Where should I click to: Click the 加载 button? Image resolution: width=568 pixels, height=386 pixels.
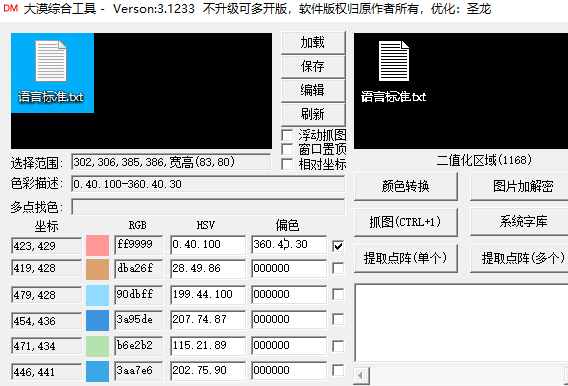point(313,43)
